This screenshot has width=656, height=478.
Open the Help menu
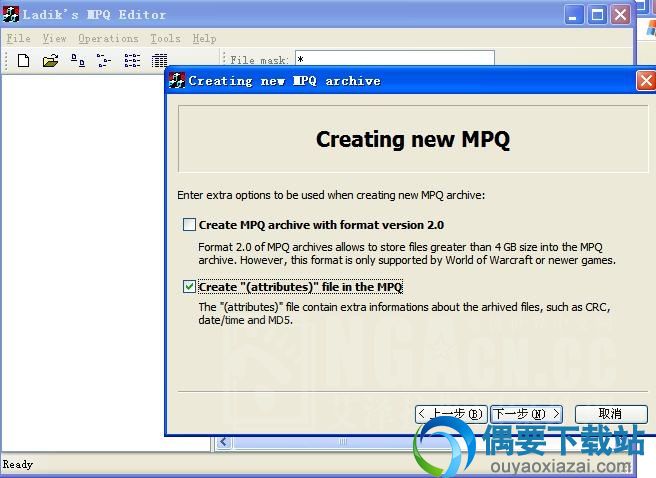204,38
